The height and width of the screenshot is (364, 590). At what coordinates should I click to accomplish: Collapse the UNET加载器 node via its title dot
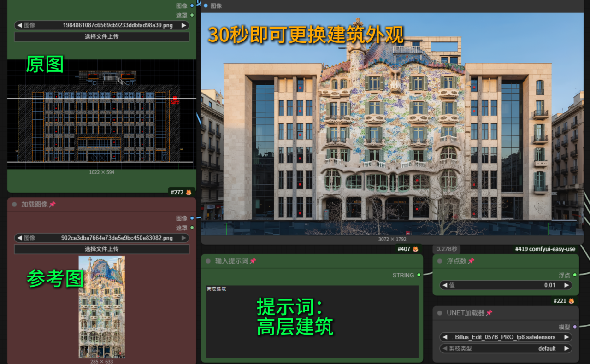point(440,313)
